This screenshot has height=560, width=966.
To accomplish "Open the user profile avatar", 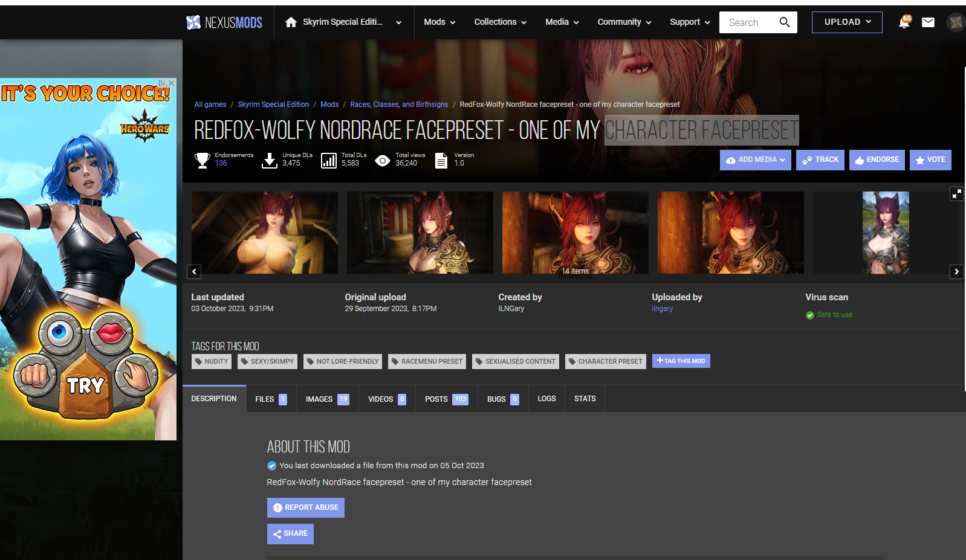I will pos(956,22).
